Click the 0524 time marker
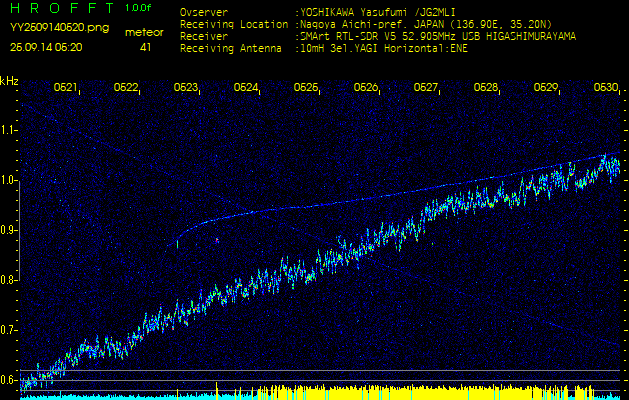The image size is (629, 400). [x=246, y=88]
